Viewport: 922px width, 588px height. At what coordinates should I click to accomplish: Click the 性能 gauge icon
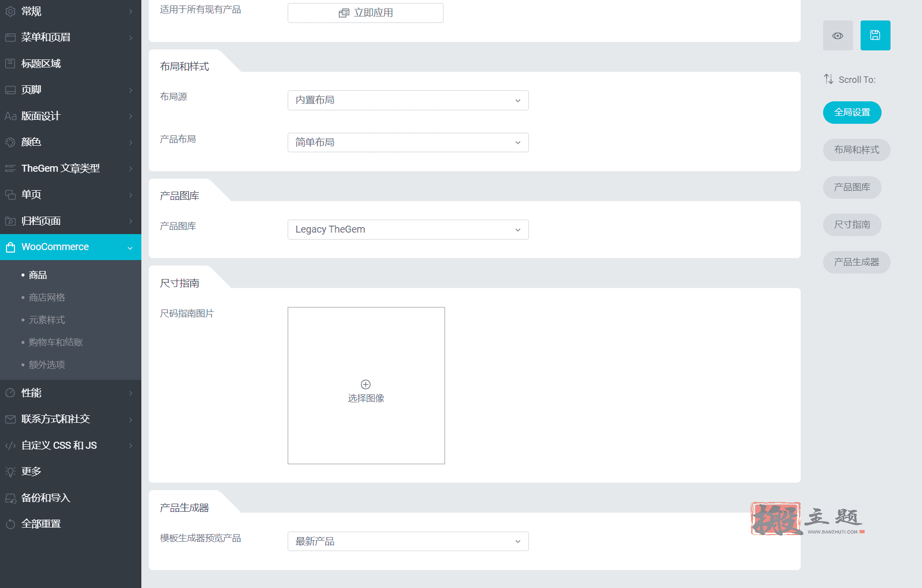[x=10, y=393]
